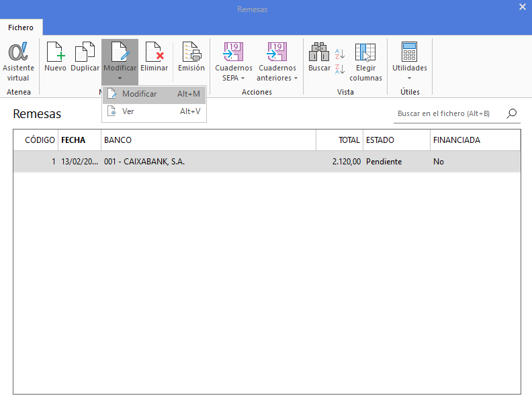Click the Duplicar document icon

85,52
